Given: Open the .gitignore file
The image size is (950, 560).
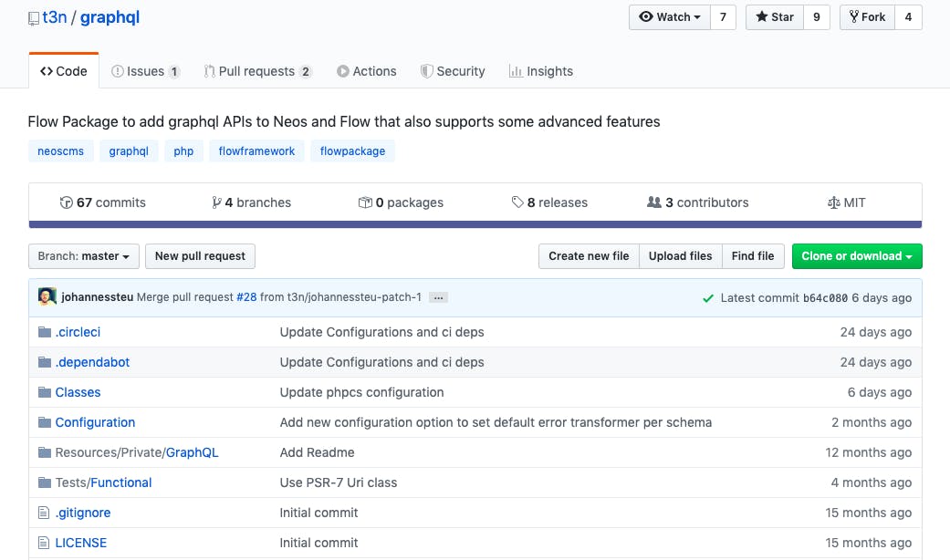Looking at the screenshot, I should click(x=83, y=513).
